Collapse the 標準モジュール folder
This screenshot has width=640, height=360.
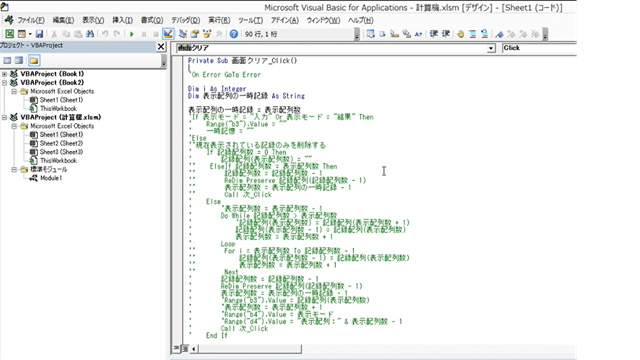14,169
